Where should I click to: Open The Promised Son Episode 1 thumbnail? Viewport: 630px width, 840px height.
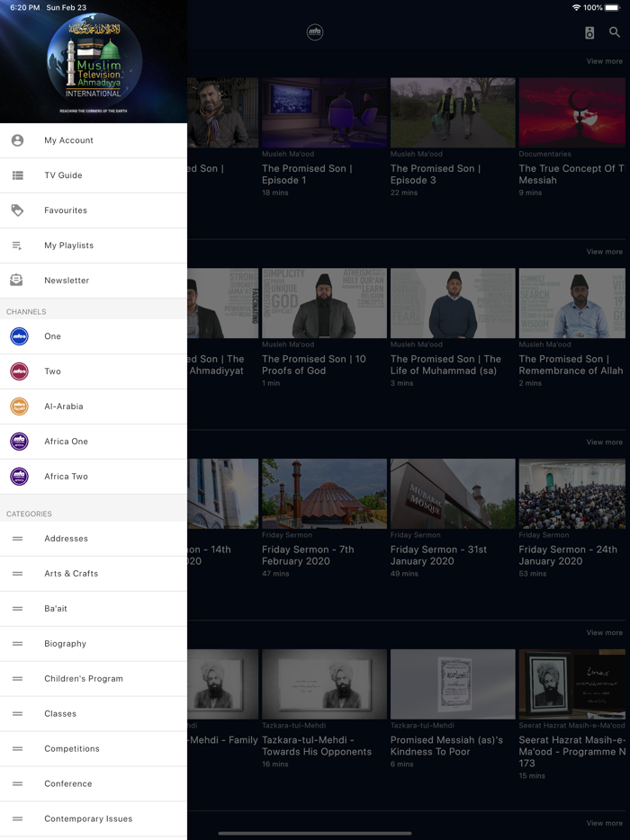[x=324, y=112]
